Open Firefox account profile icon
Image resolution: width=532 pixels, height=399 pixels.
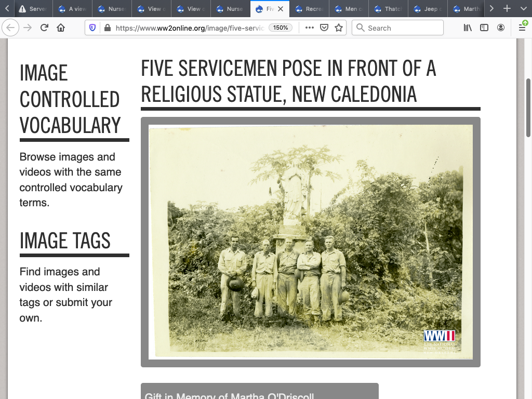pos(501,28)
